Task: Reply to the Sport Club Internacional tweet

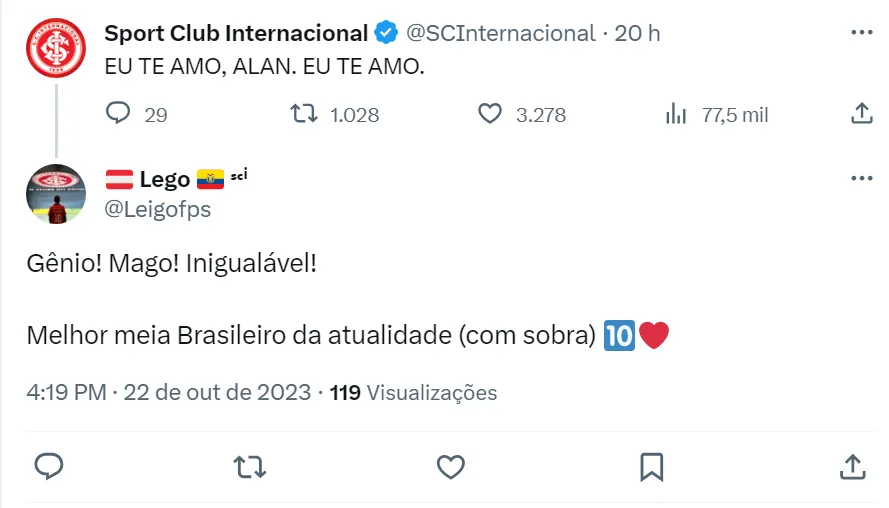Action: 118,114
